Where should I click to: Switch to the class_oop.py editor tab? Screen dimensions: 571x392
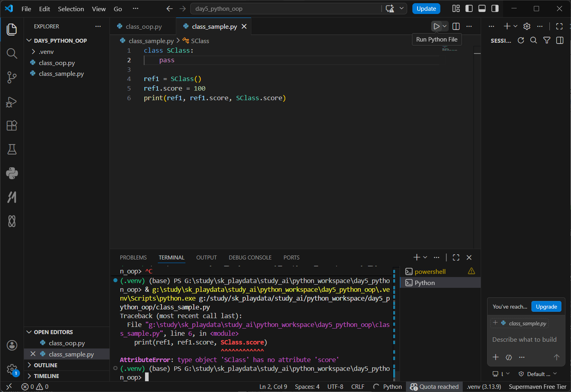click(143, 27)
